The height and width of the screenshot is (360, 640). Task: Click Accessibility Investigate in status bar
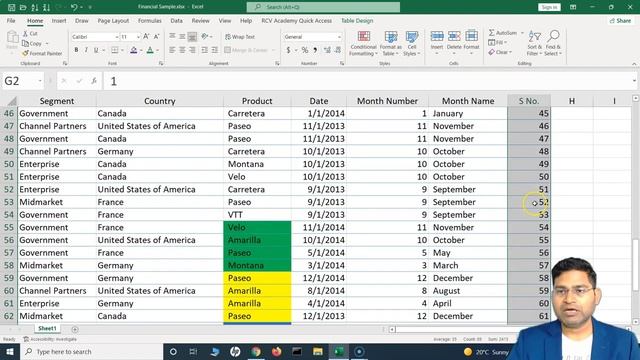(x=50, y=339)
